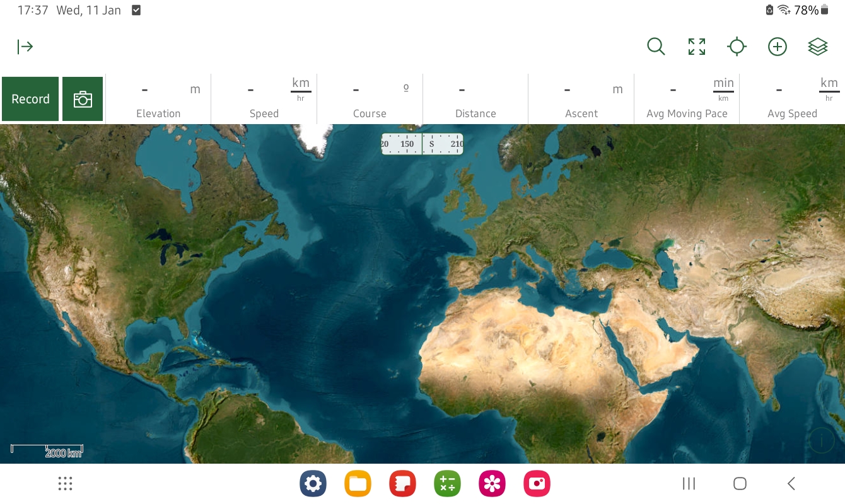Select the Elevation stat tile
Screen dimensions: 845x504
click(x=158, y=99)
